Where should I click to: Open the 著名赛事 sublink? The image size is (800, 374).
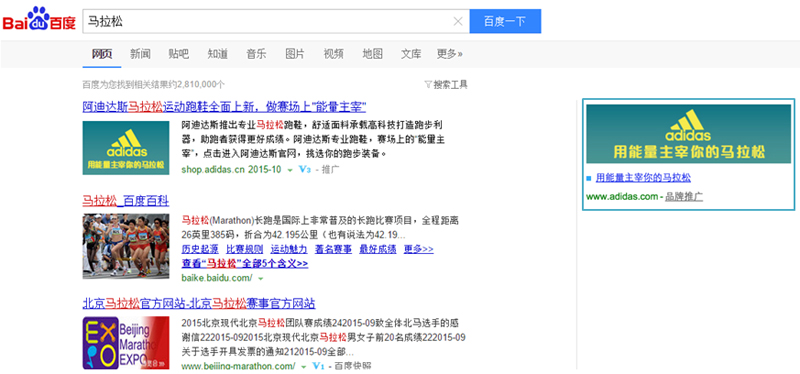pos(333,249)
